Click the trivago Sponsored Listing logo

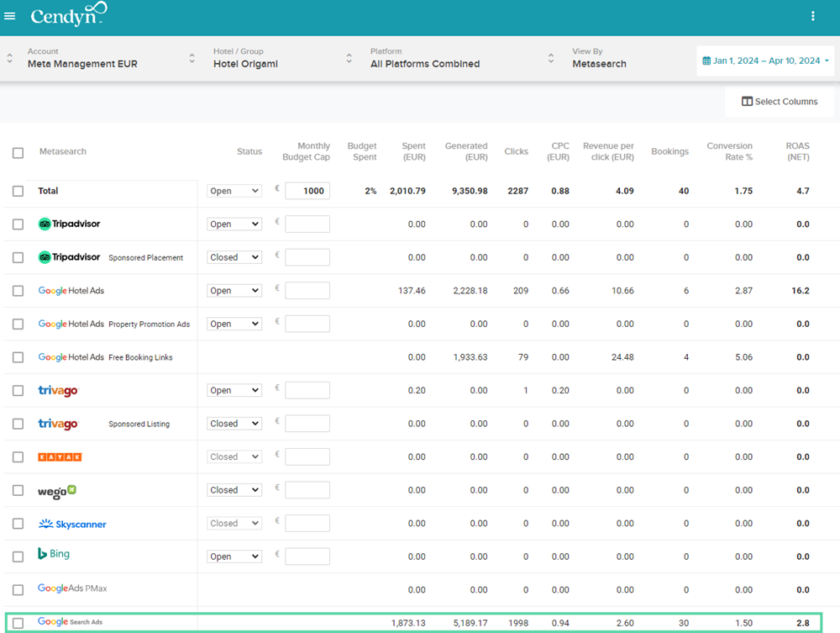[x=58, y=424]
